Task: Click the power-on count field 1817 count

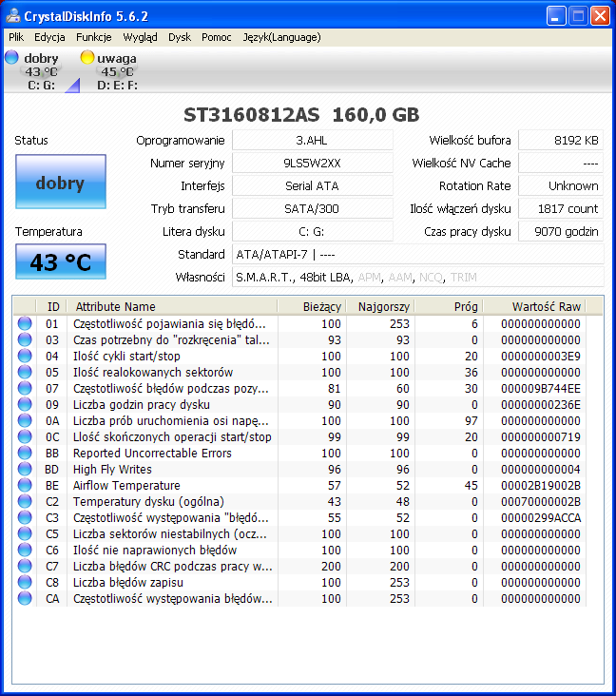Action: click(x=561, y=208)
